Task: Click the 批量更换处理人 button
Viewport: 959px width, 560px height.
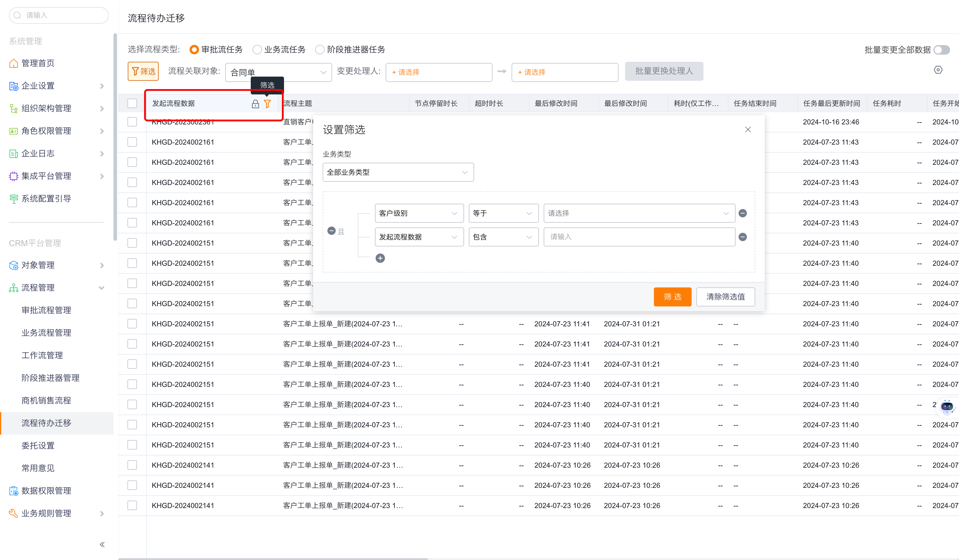Action: 664,71
